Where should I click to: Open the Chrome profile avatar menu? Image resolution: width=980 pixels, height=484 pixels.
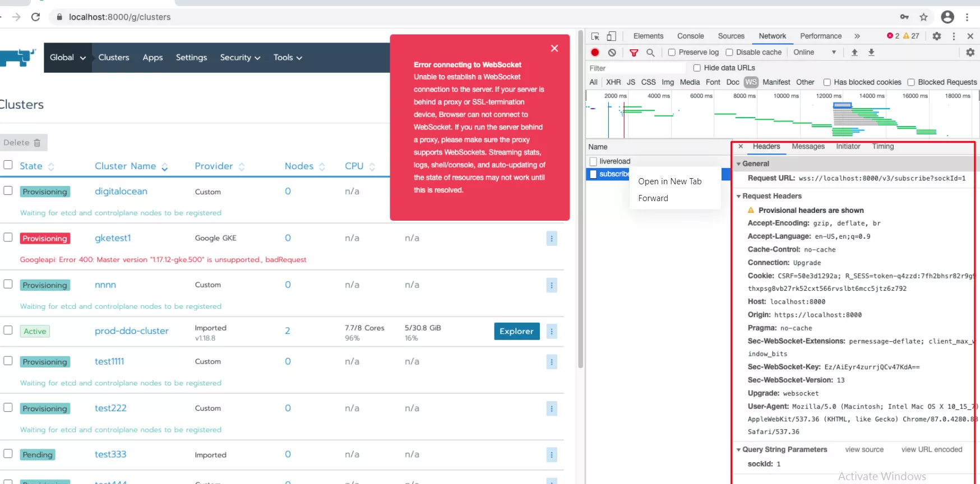(947, 17)
